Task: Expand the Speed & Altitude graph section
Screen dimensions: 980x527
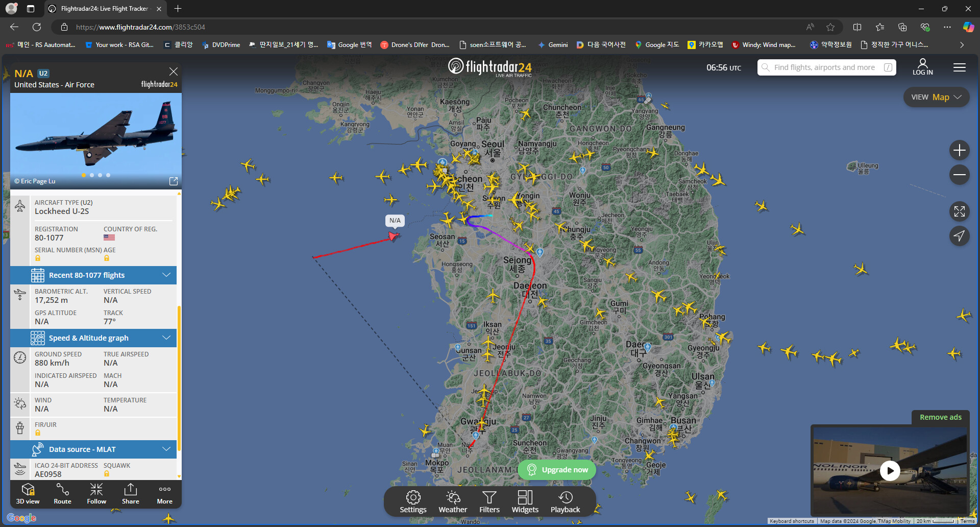Action: click(x=93, y=338)
